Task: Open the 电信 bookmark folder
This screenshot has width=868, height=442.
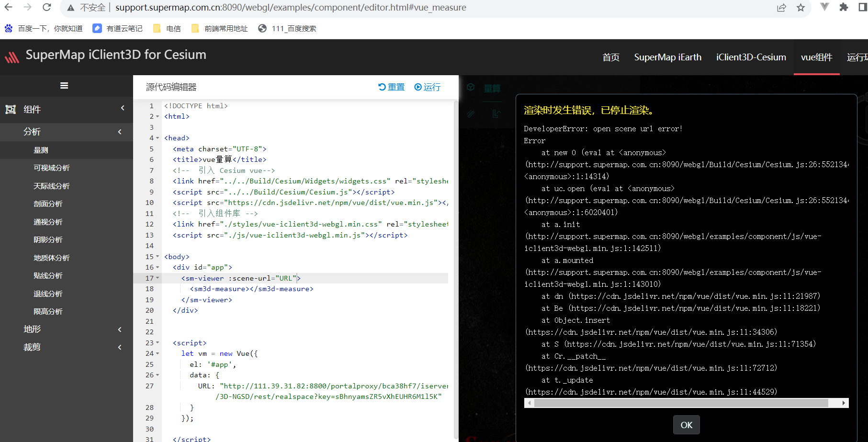Action: (167, 29)
